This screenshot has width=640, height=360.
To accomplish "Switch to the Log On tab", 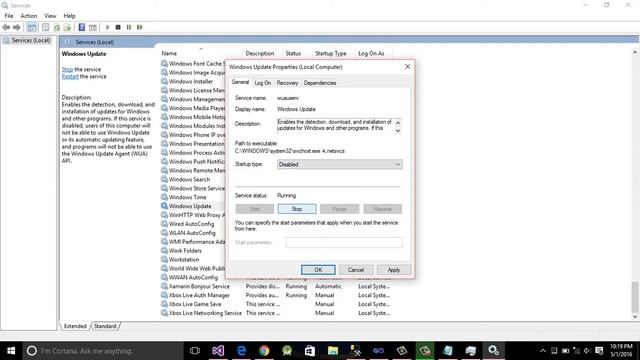I will tap(262, 83).
